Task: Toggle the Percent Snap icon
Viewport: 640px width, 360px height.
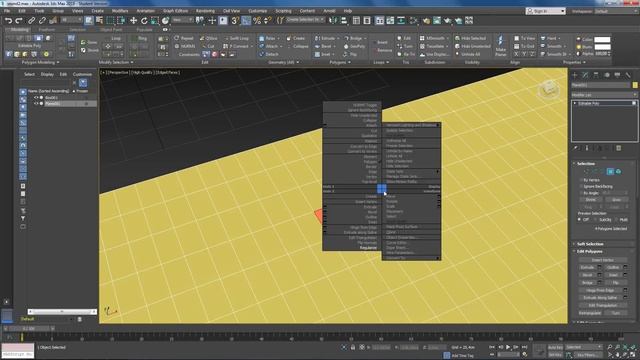Action: click(x=257, y=20)
